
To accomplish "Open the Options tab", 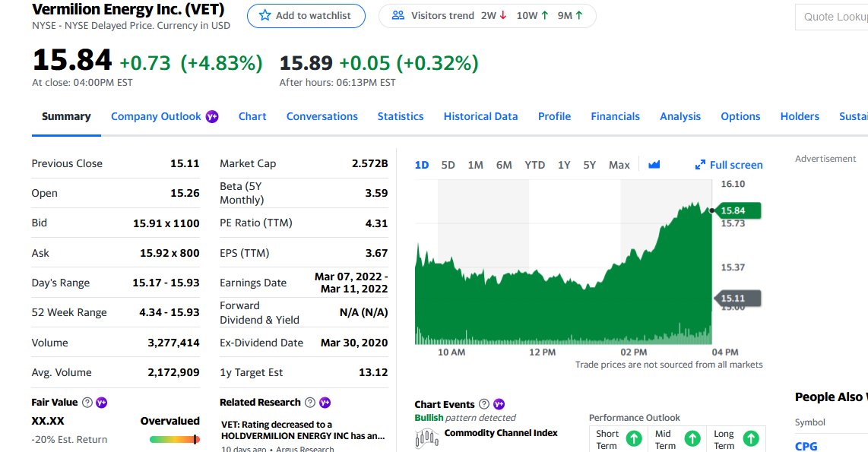I will point(740,116).
